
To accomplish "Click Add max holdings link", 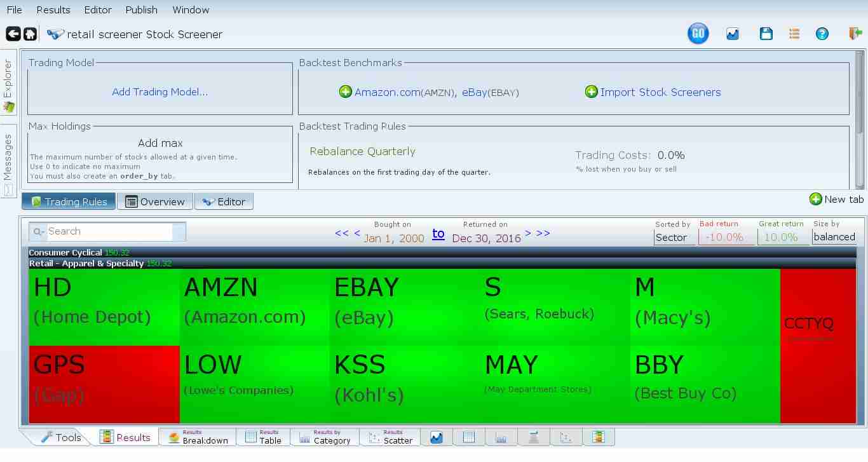I will click(x=160, y=143).
